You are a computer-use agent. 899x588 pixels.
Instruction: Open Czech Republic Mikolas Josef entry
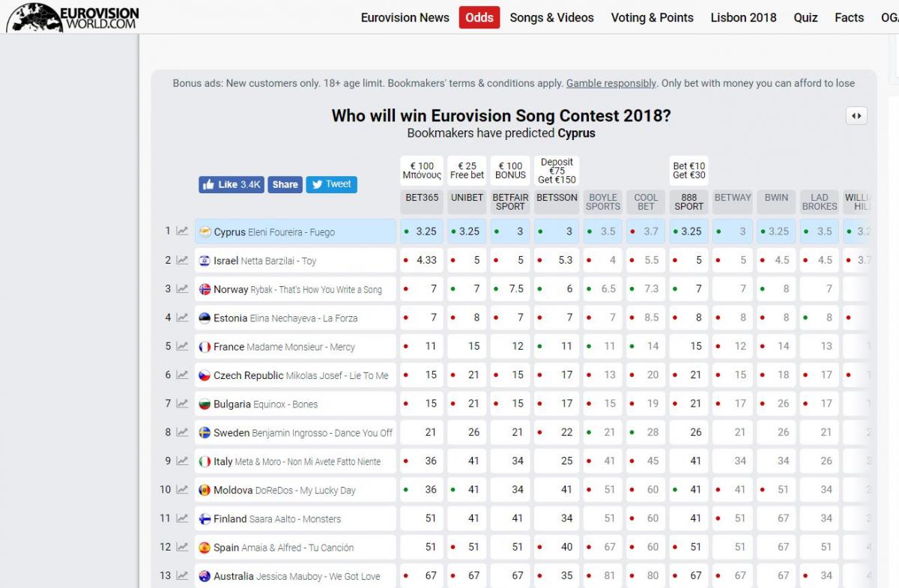[295, 375]
